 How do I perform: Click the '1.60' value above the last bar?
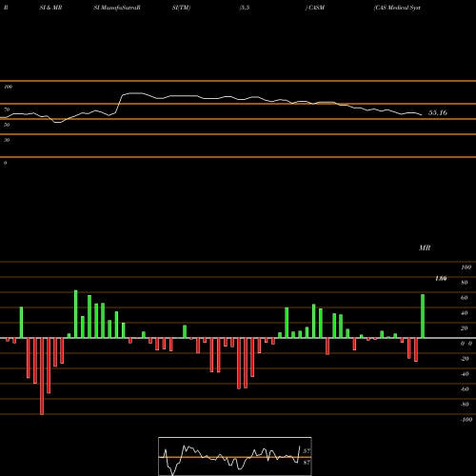(x=441, y=279)
